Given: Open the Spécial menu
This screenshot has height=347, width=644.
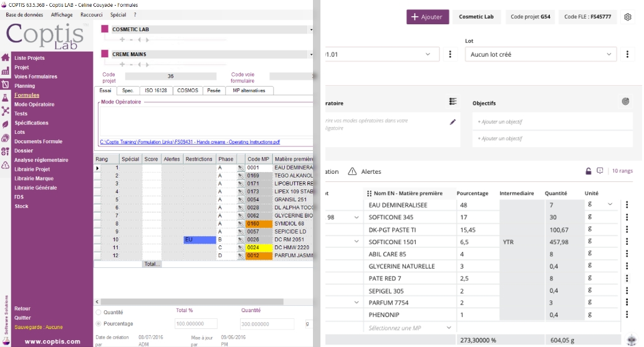Looking at the screenshot, I should 118,15.
